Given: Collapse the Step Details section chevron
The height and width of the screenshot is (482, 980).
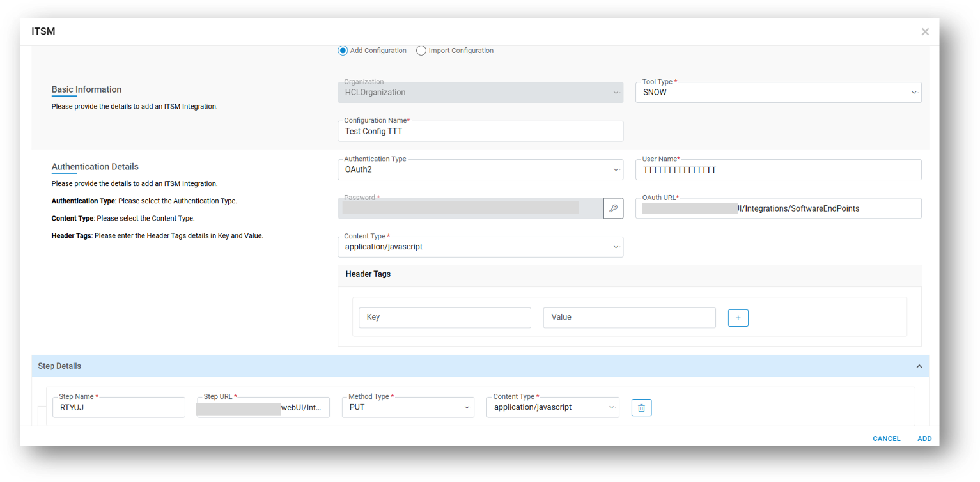Looking at the screenshot, I should tap(919, 366).
